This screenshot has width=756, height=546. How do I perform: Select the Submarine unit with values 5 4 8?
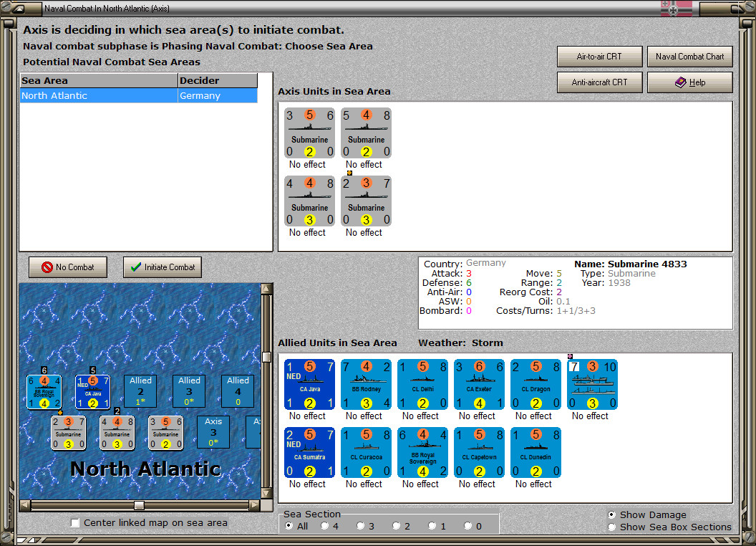point(366,133)
